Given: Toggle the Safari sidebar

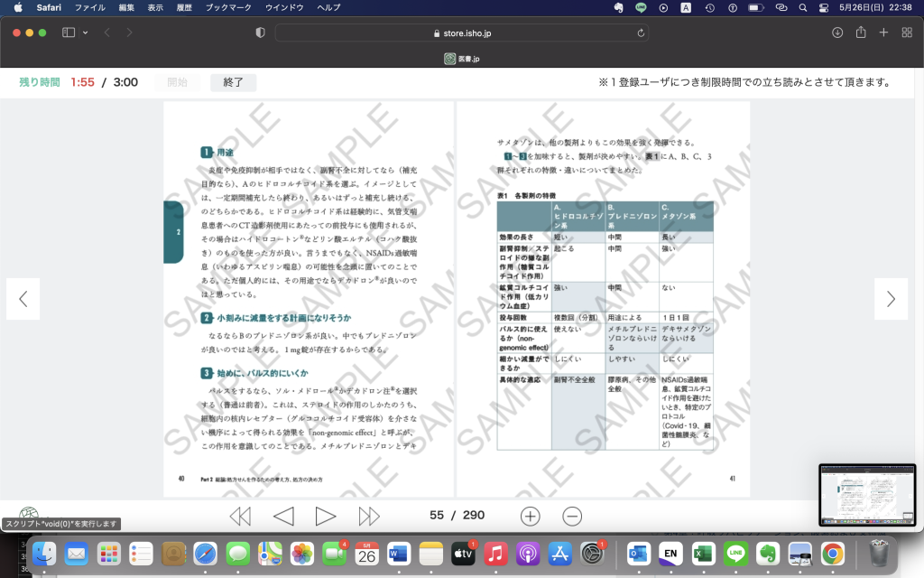Looking at the screenshot, I should [x=69, y=33].
